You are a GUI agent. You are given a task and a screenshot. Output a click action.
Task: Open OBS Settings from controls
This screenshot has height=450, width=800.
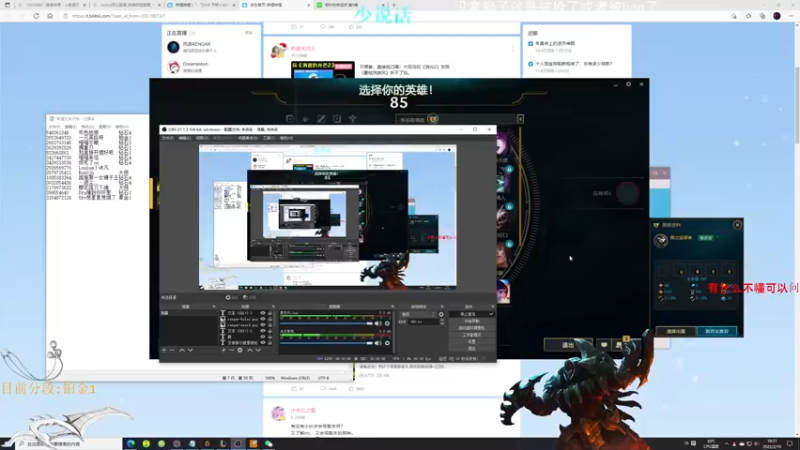point(472,341)
